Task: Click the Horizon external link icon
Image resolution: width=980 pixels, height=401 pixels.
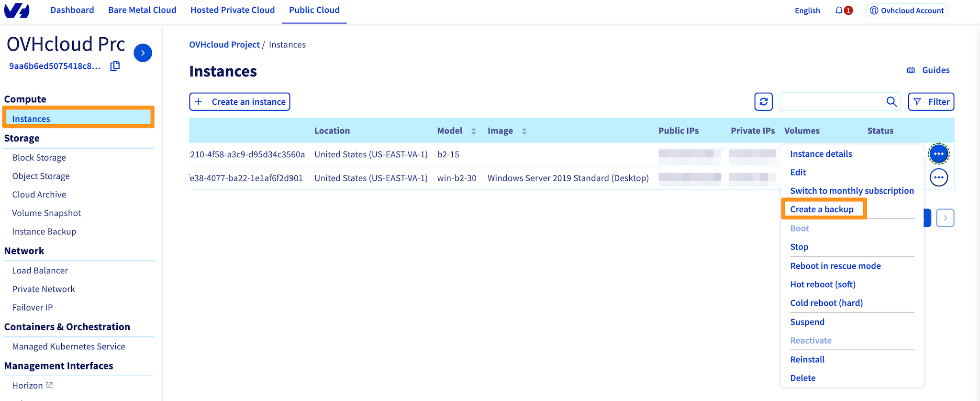Action: 49,385
